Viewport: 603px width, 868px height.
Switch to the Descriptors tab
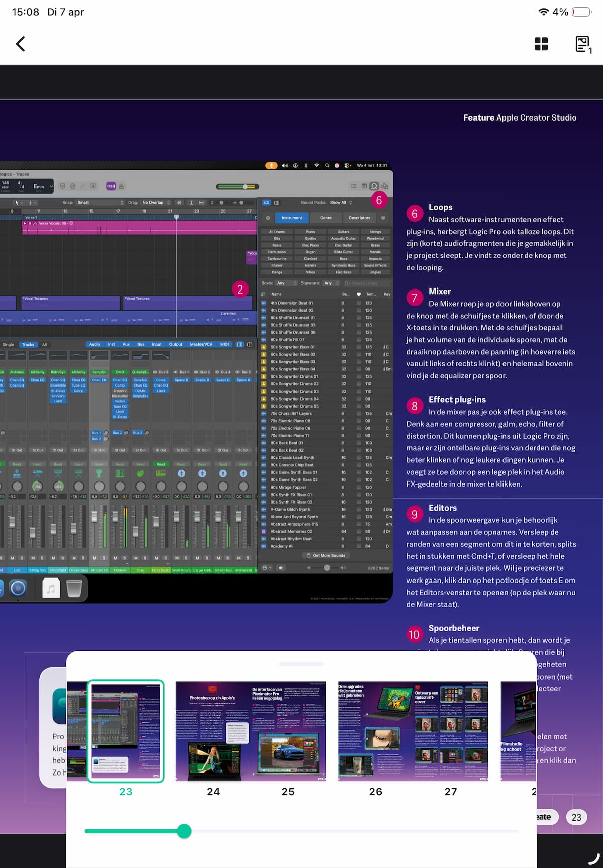click(359, 218)
